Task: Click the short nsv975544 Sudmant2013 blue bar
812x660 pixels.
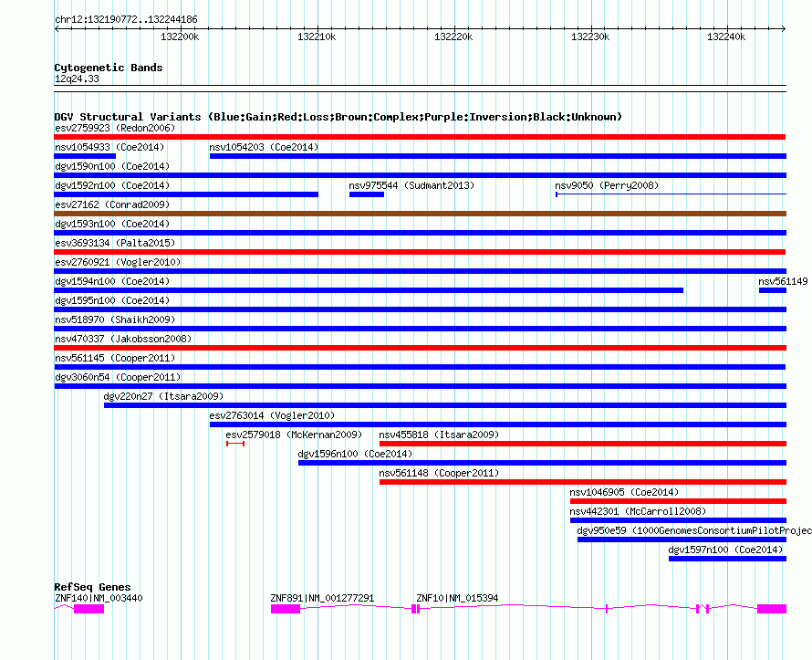Action: click(x=366, y=194)
